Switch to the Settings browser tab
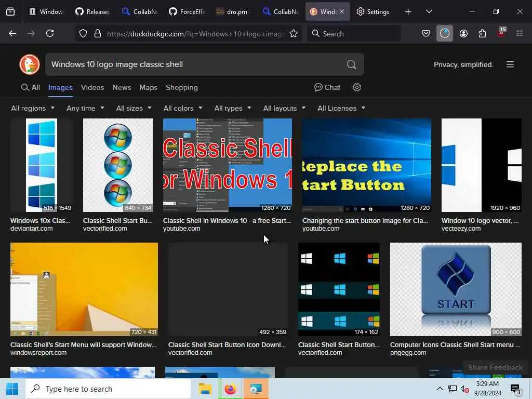The height and width of the screenshot is (399, 532). click(x=373, y=11)
